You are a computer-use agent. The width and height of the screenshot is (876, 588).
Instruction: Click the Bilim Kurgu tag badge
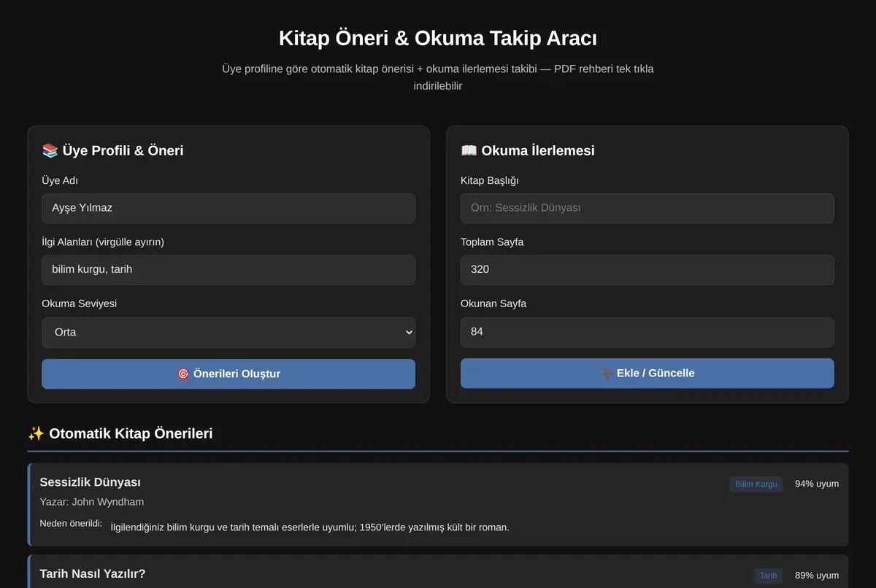click(x=756, y=484)
